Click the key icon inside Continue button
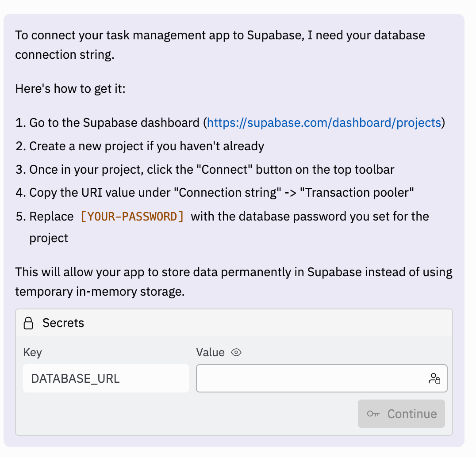 coord(373,414)
